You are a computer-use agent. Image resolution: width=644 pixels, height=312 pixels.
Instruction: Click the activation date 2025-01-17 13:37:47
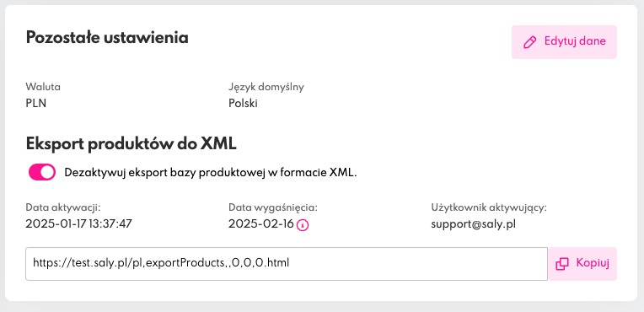(x=79, y=224)
